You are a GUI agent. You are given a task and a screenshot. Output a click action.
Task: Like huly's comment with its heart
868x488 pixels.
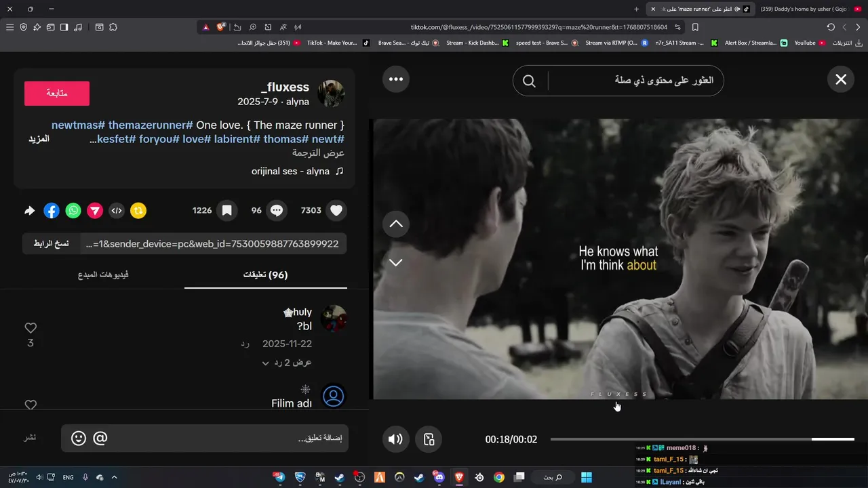(x=31, y=328)
